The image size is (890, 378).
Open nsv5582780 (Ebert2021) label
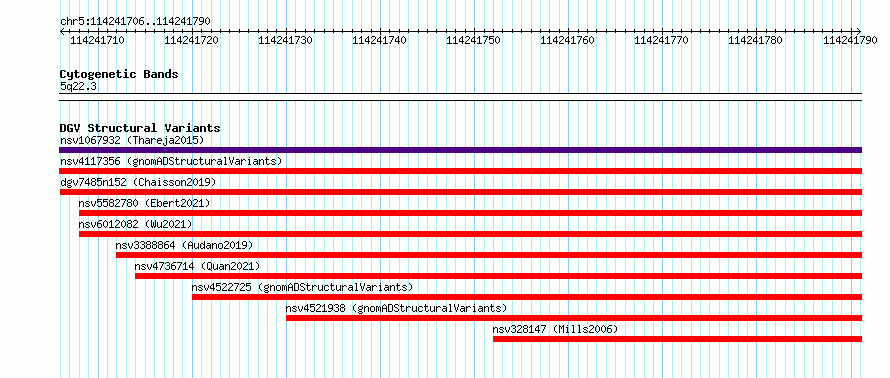coord(144,203)
